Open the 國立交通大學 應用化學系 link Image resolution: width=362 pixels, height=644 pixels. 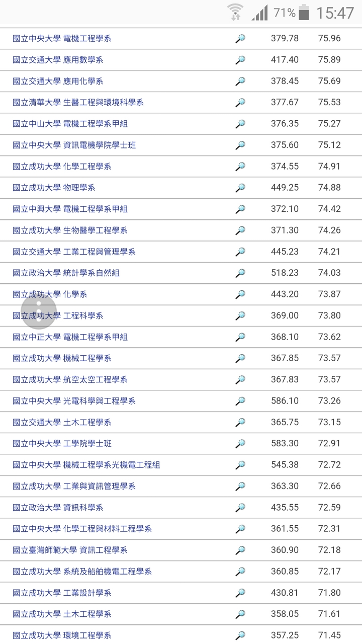click(x=58, y=81)
